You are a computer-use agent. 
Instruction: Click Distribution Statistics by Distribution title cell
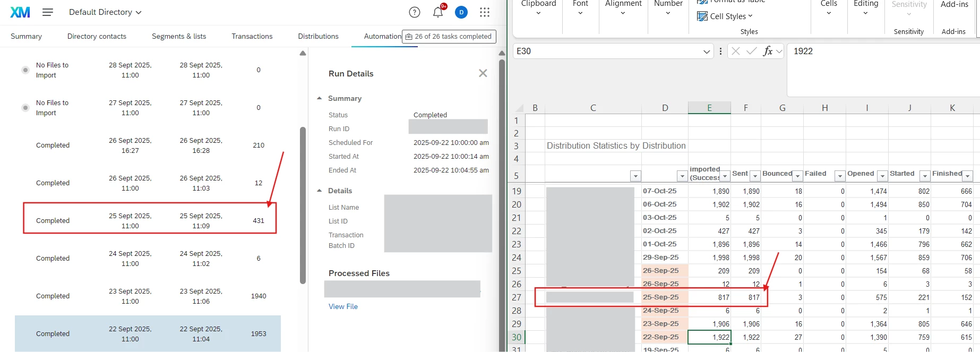coord(616,145)
